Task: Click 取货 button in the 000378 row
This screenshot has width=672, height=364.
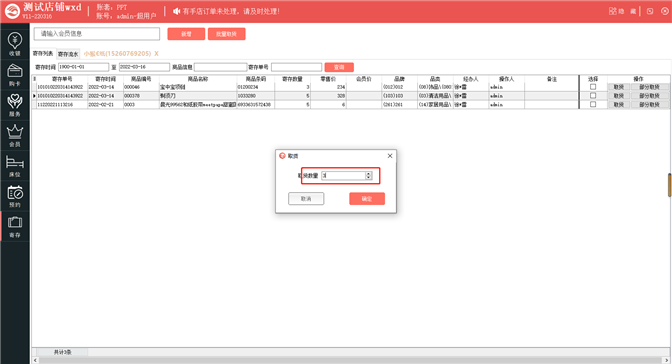Action: (x=618, y=96)
